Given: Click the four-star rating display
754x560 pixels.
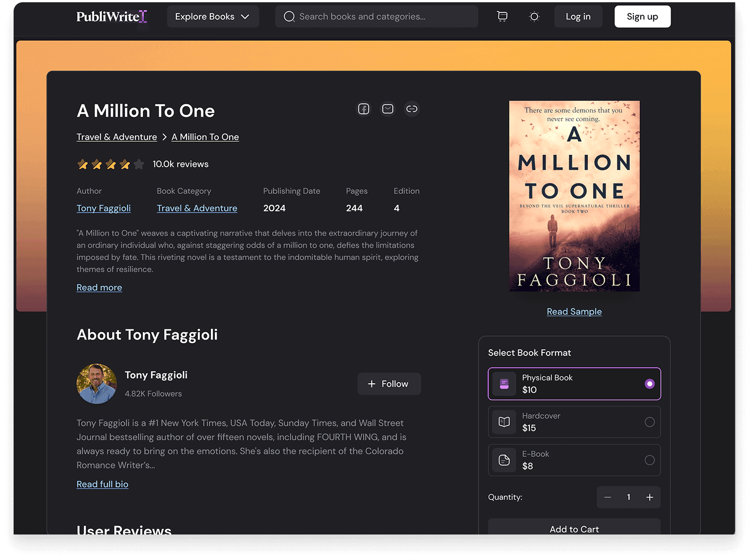Looking at the screenshot, I should (x=111, y=164).
